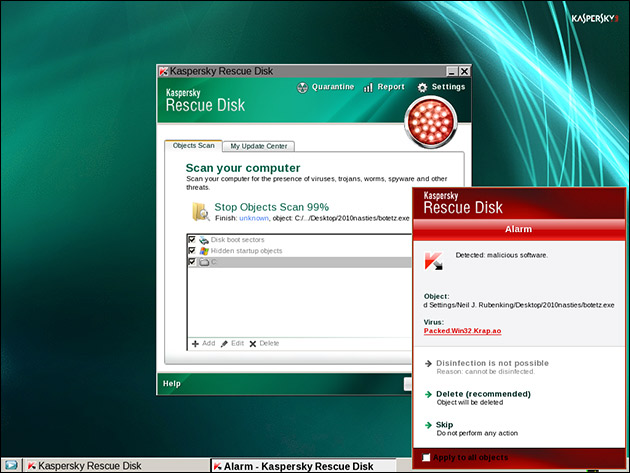630x473 pixels.
Task: Open Quarantine from the radiation icon
Action: point(302,87)
